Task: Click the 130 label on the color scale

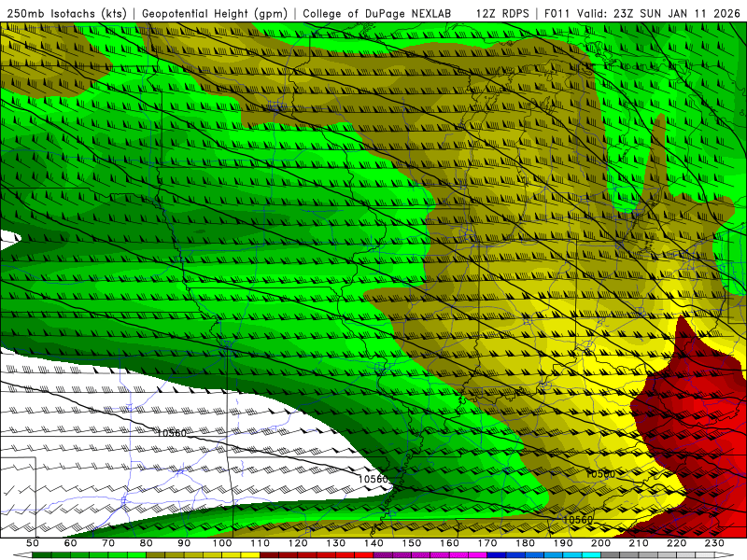Action: coord(336,543)
